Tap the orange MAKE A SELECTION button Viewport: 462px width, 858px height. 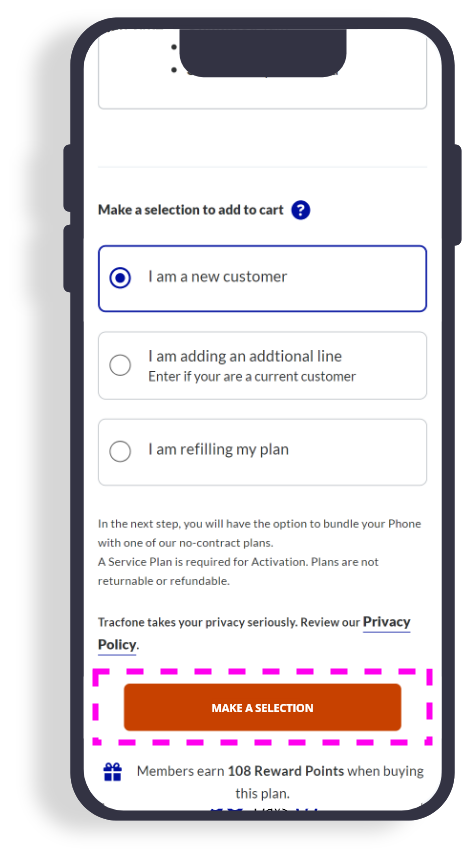click(x=262, y=708)
